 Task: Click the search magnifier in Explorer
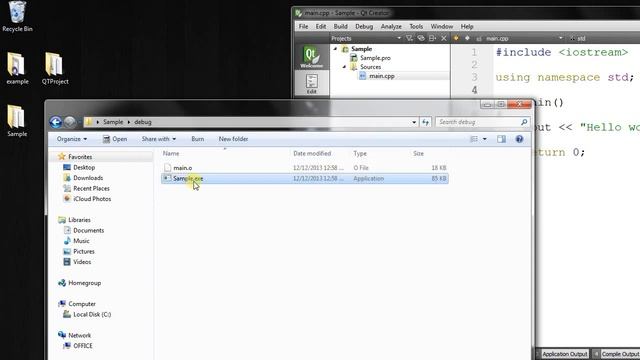[524, 122]
